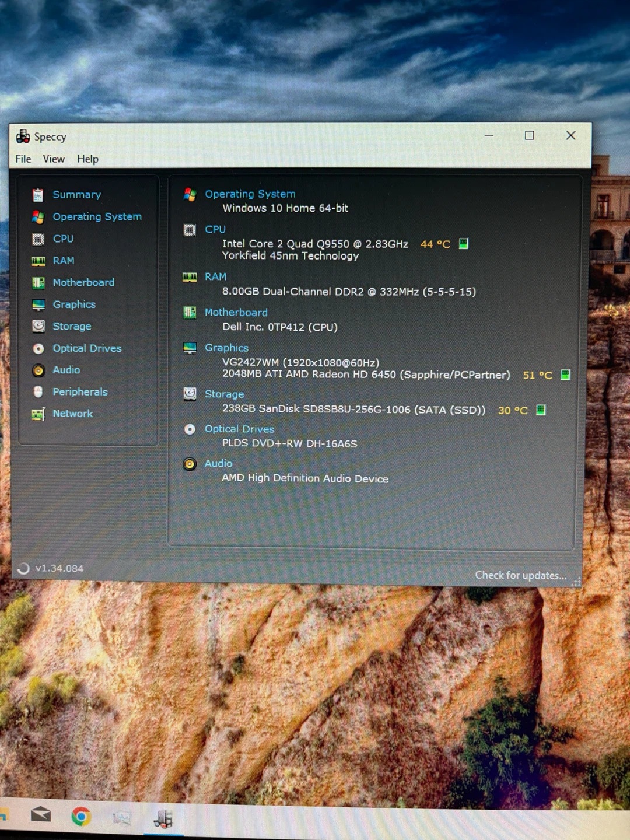This screenshot has width=630, height=840.
Task: Open the Mail app from the taskbar
Action: point(40,814)
